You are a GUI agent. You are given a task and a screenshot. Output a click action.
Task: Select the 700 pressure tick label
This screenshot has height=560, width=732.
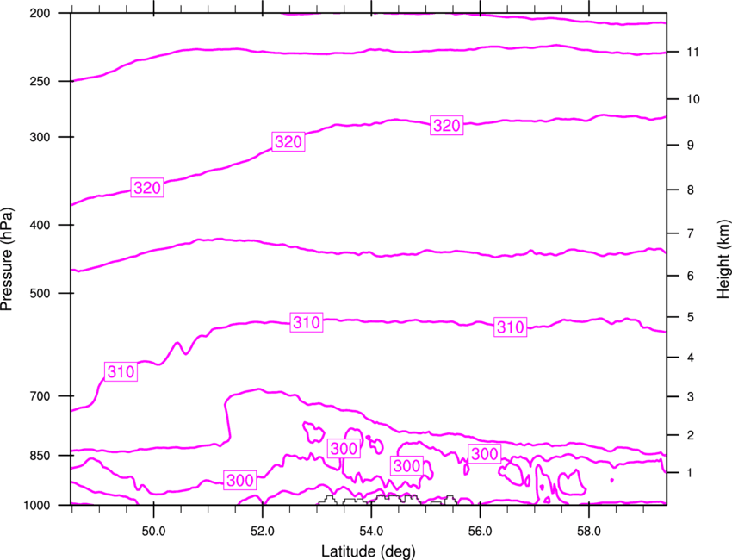point(40,396)
